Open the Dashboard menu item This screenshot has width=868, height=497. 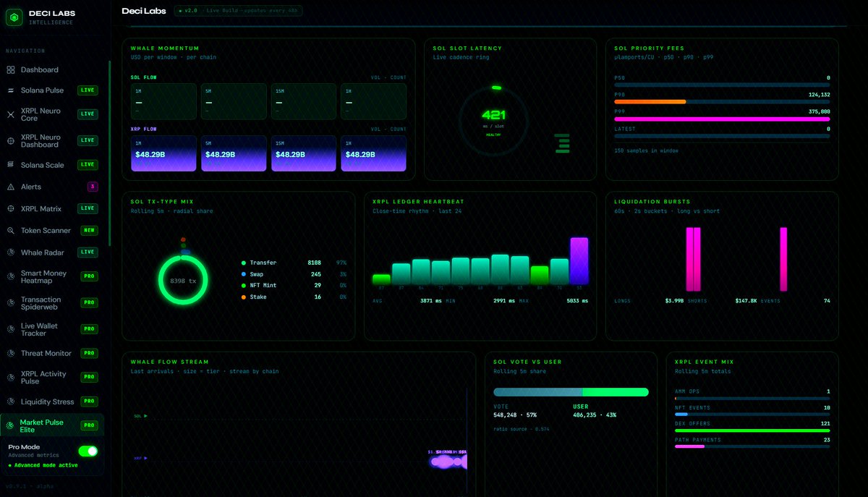pos(52,70)
